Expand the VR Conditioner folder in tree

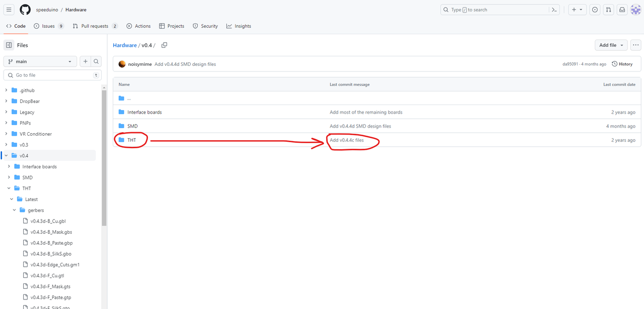6,134
